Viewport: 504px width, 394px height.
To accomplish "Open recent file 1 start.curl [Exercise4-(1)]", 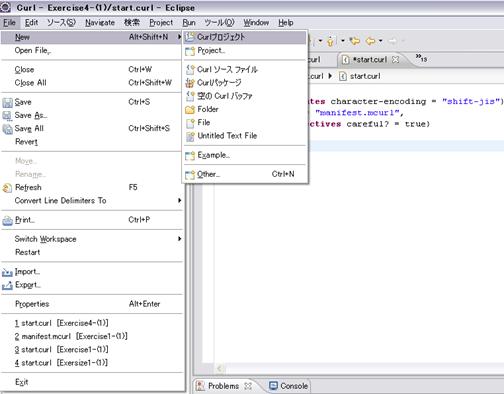I will point(92,323).
